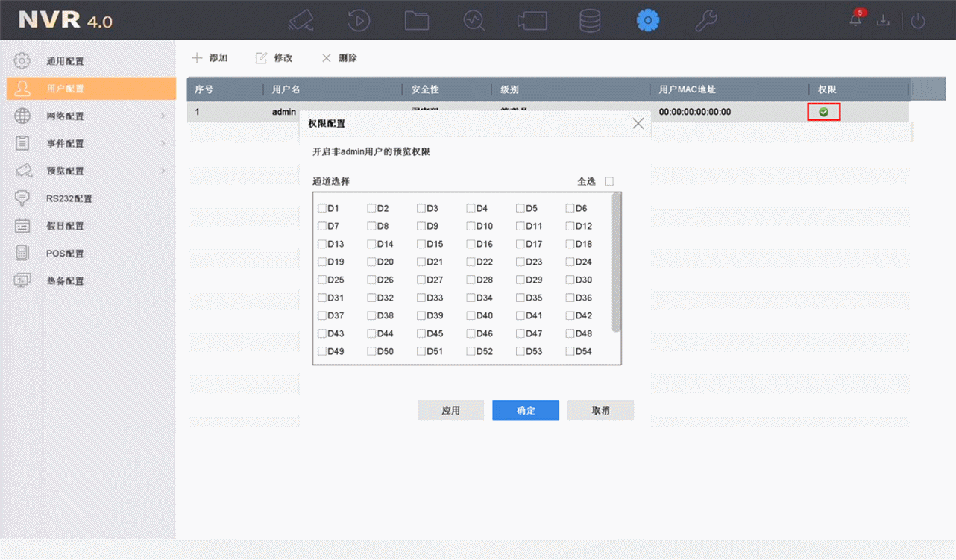The width and height of the screenshot is (956, 560).
Task: Click the 确定 confirm button
Action: pos(525,410)
